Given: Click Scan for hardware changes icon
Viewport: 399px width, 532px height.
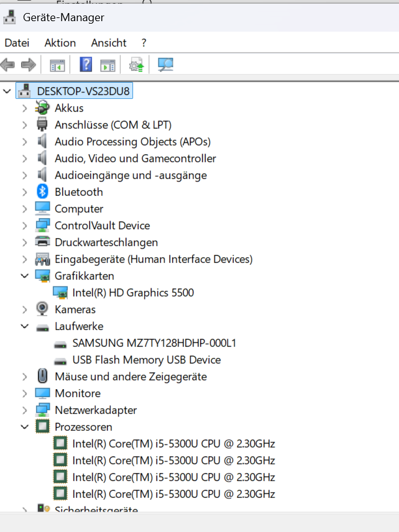Looking at the screenshot, I should [165, 65].
